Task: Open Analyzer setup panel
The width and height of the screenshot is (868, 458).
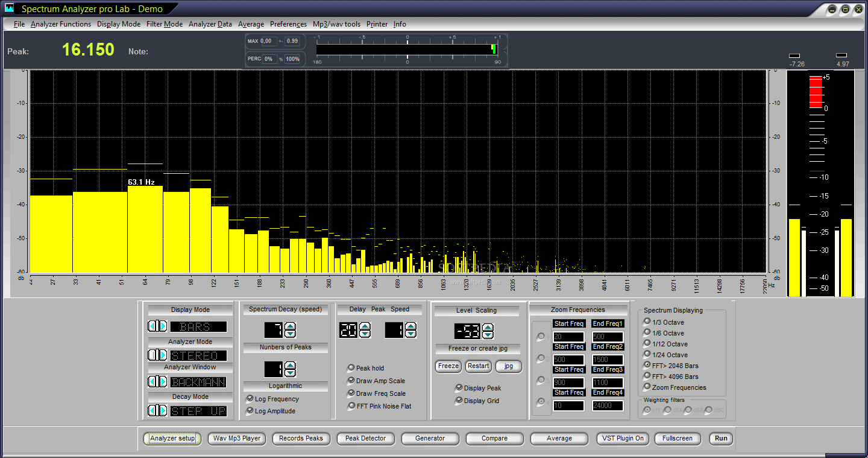Action: pos(172,439)
